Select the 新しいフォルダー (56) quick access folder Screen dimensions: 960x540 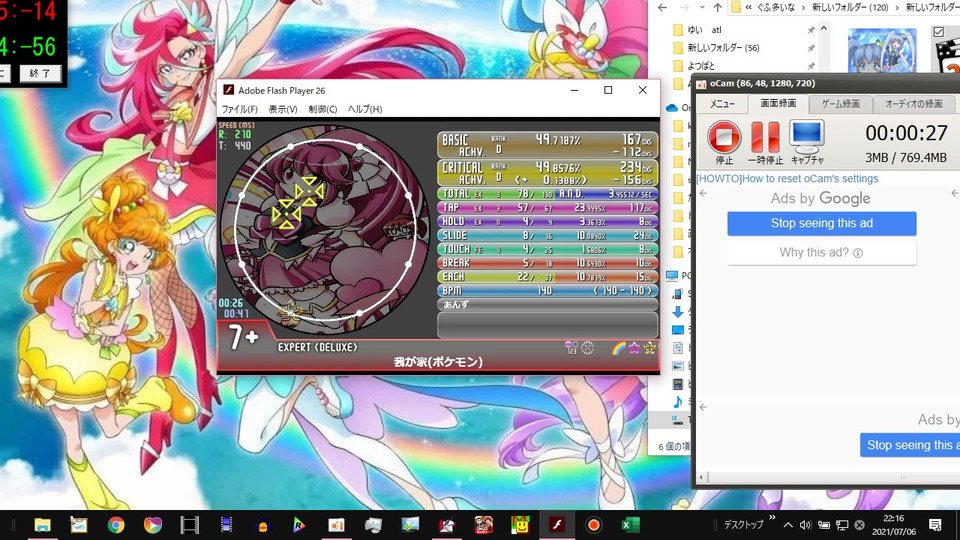pyautogui.click(x=723, y=48)
